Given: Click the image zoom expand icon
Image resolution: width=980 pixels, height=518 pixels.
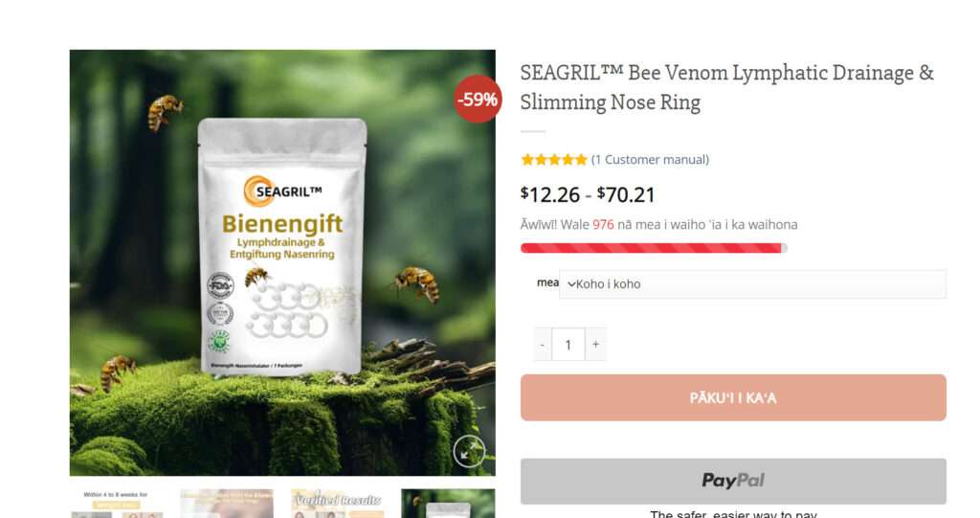Looking at the screenshot, I should 469,450.
